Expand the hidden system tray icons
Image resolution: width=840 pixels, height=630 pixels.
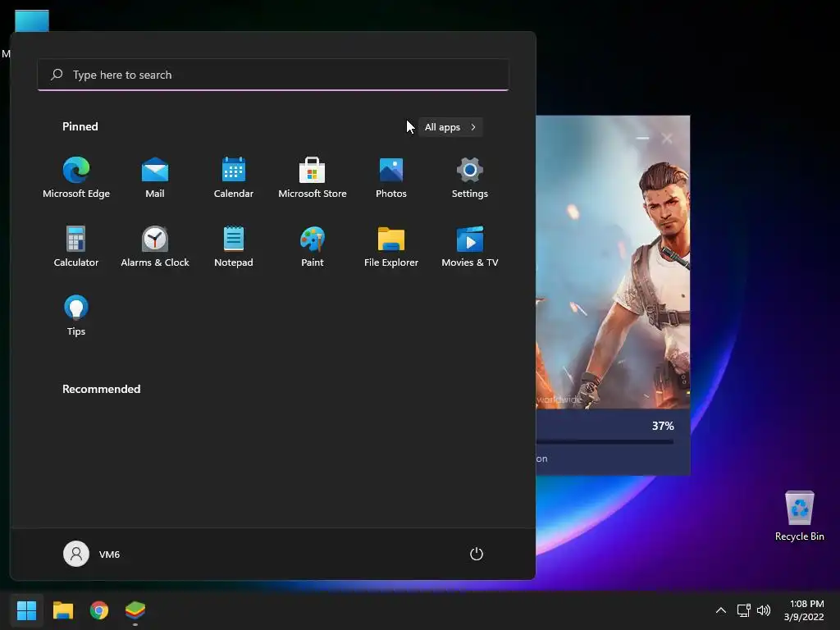point(721,610)
